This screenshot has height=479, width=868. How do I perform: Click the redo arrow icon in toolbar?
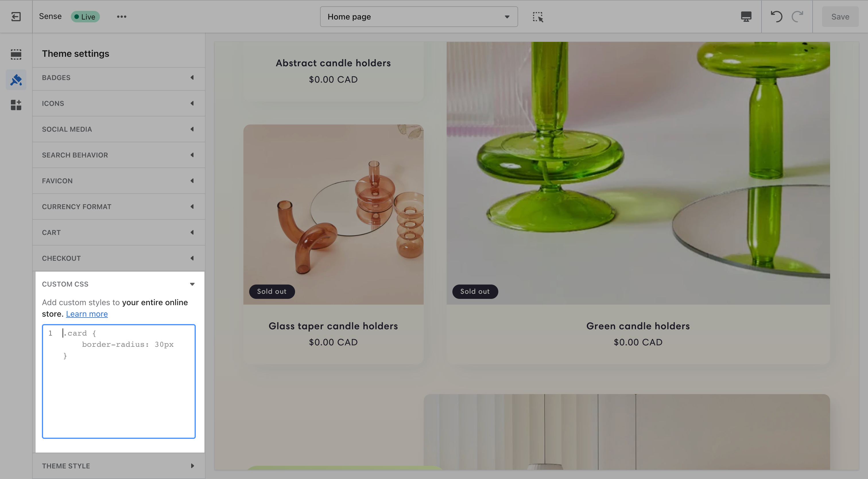coord(797,16)
